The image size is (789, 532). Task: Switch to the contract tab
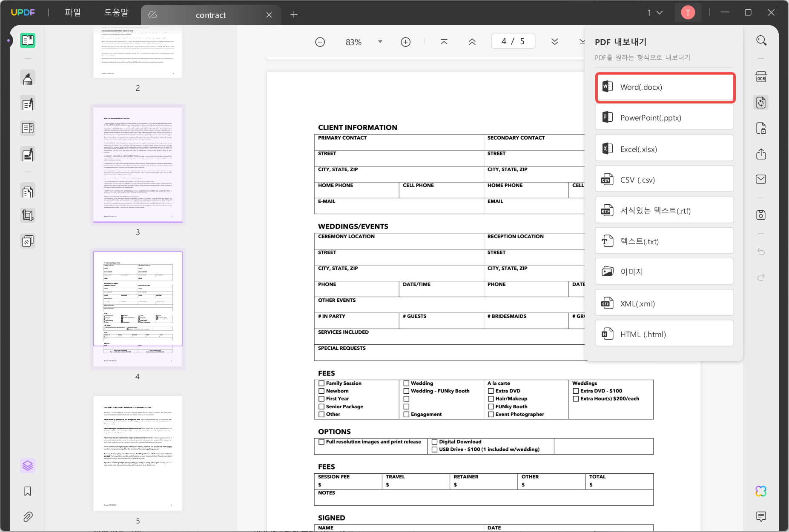pos(211,15)
